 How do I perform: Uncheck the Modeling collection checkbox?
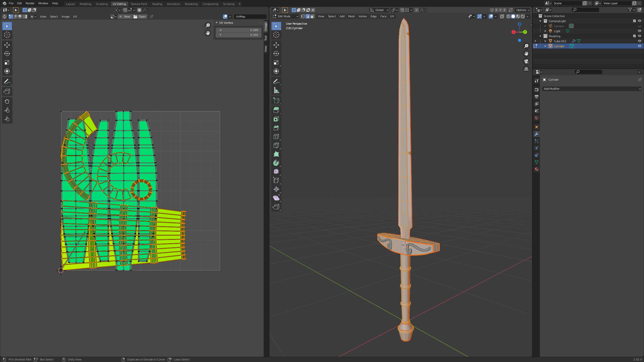coord(634,36)
